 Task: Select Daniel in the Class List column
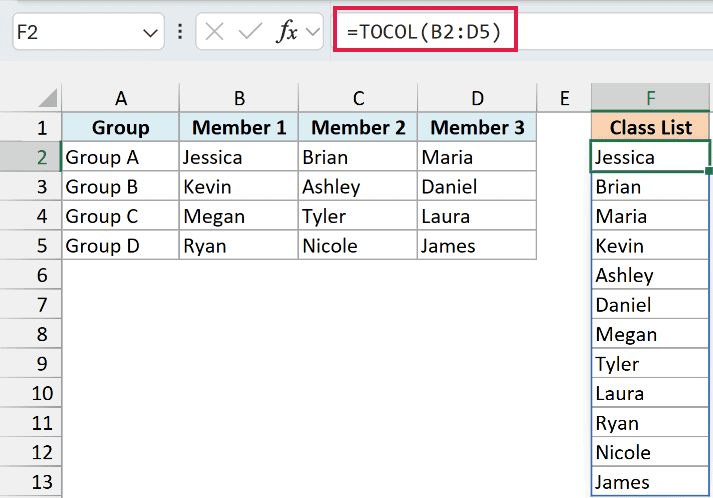pos(650,304)
